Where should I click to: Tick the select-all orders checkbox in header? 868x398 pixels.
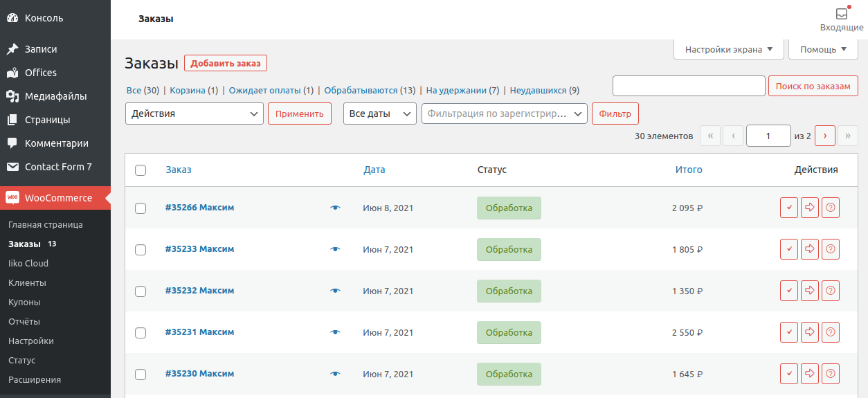point(141,170)
